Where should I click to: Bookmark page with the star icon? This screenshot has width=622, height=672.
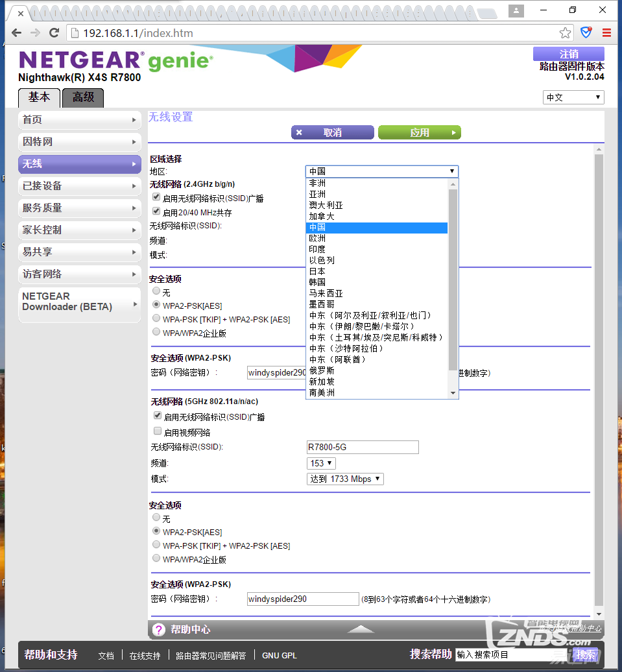[565, 33]
